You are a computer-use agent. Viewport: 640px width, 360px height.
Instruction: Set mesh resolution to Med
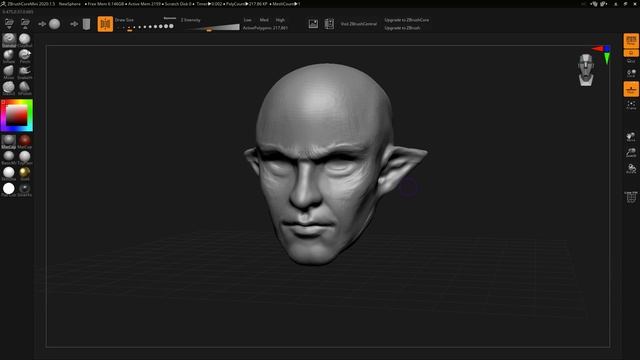(x=264, y=20)
